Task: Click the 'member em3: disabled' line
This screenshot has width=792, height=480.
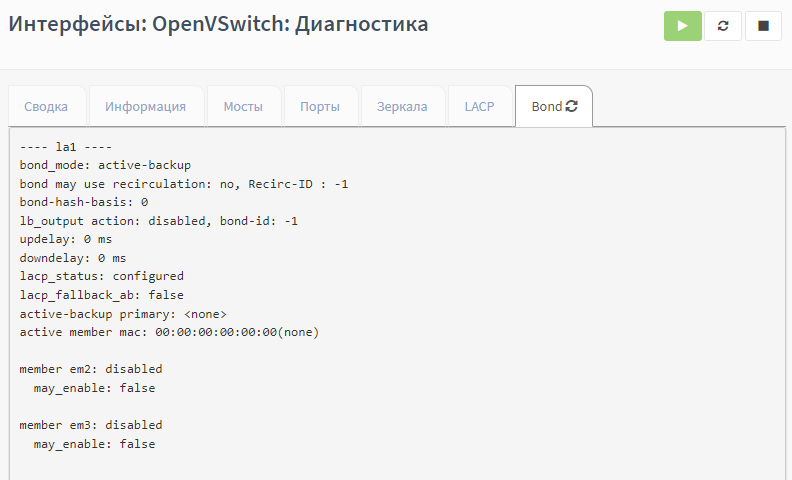Action: point(91,425)
